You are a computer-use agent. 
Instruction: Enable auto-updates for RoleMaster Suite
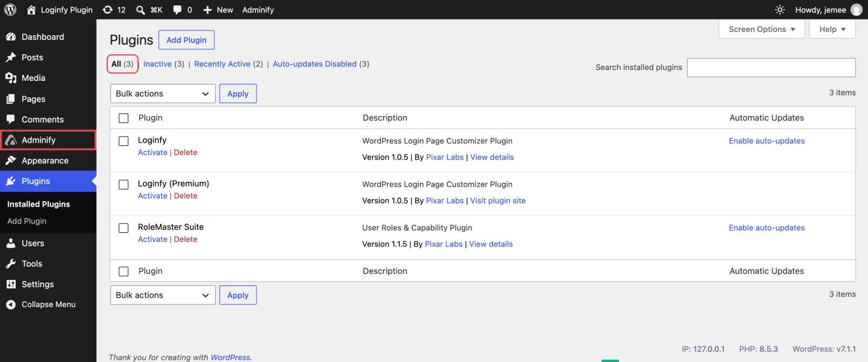[x=767, y=228]
